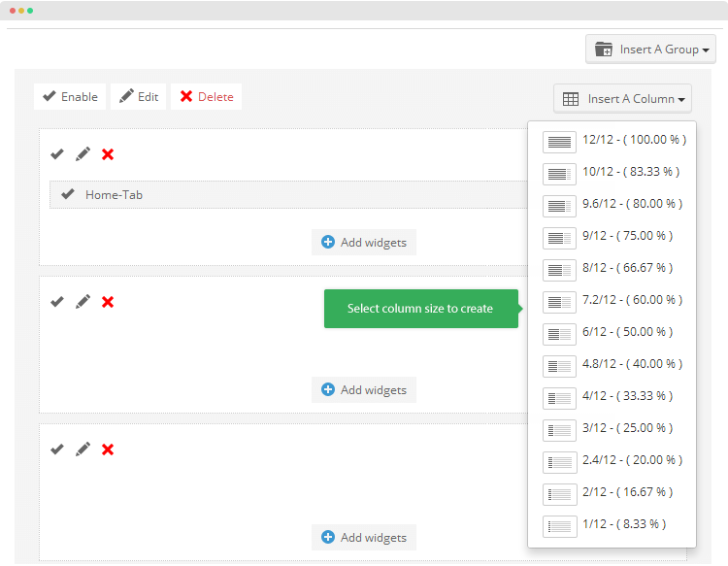Click the 2/12 layout preview icon
The height and width of the screenshot is (566, 728).
pos(559,494)
